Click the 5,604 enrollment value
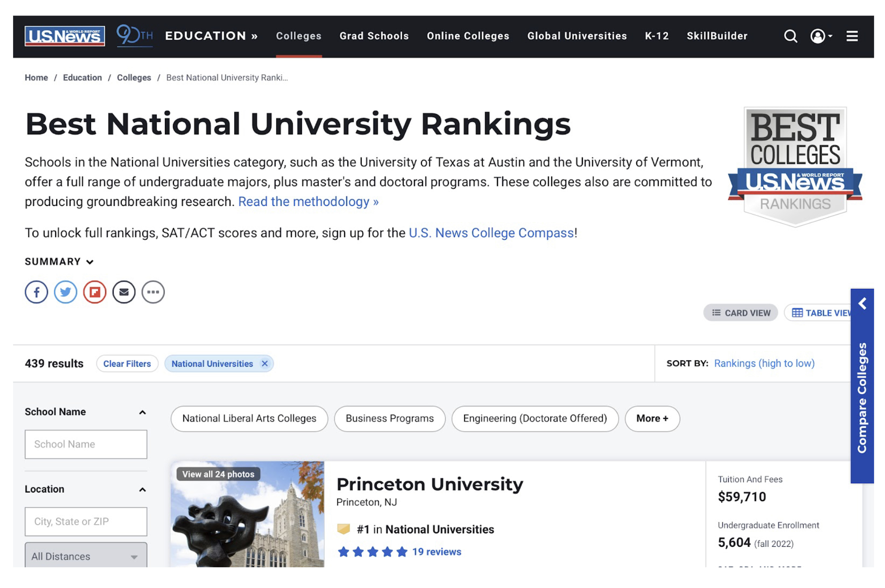Screen dimensions: 885x588 pyautogui.click(x=734, y=543)
